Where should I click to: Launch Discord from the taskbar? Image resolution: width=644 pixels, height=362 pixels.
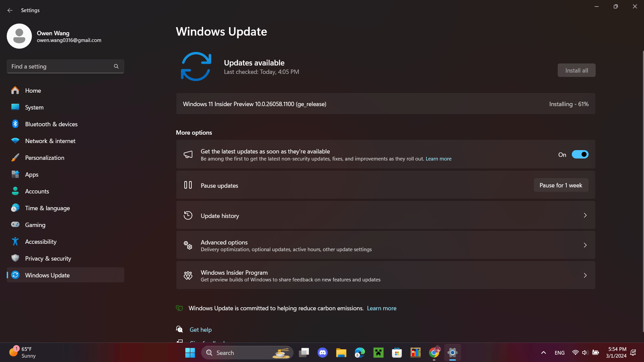(x=322, y=353)
